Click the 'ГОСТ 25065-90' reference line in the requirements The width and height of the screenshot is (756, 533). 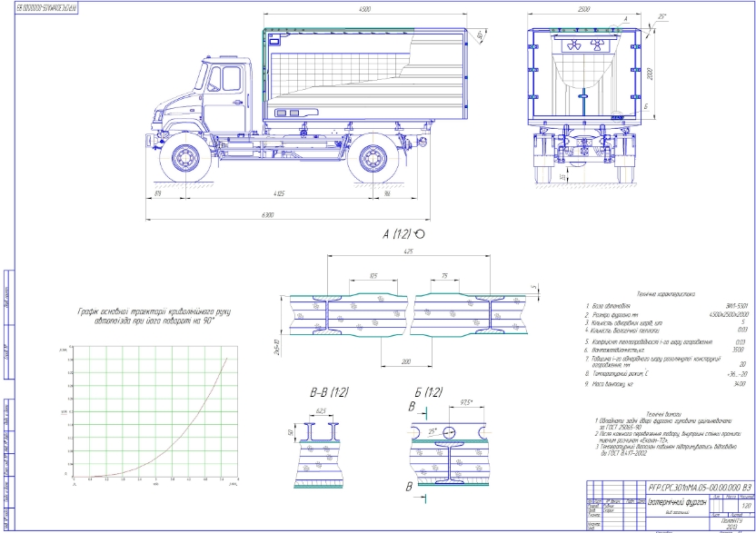pos(621,428)
